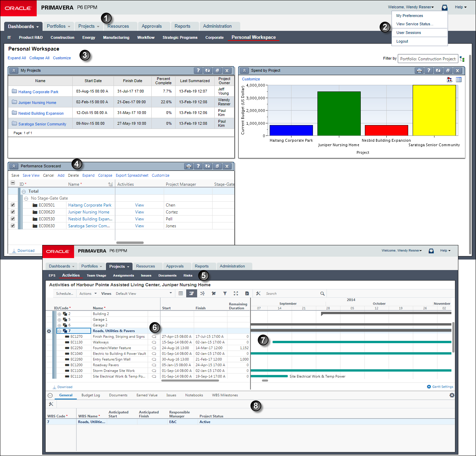Click Export Spreadsheet in scorecard
Image resolution: width=476 pixels, height=456 pixels.
[x=132, y=175]
